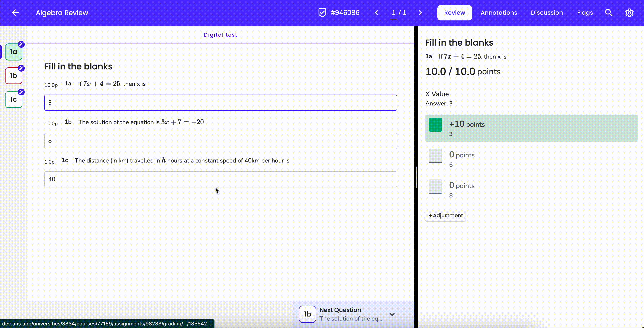The width and height of the screenshot is (644, 328).
Task: Click the magic wand badge on 1a
Action: point(22,44)
